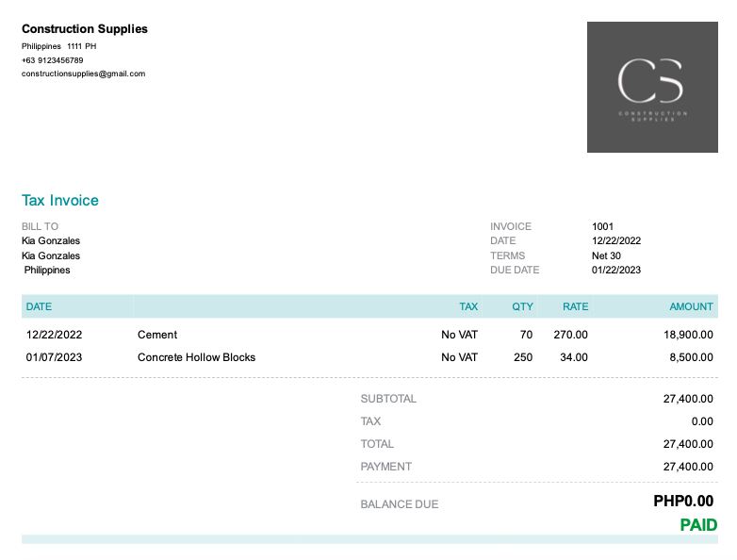Screen dimensions: 737x560
Task: Click the TERMS label
Action: (507, 255)
